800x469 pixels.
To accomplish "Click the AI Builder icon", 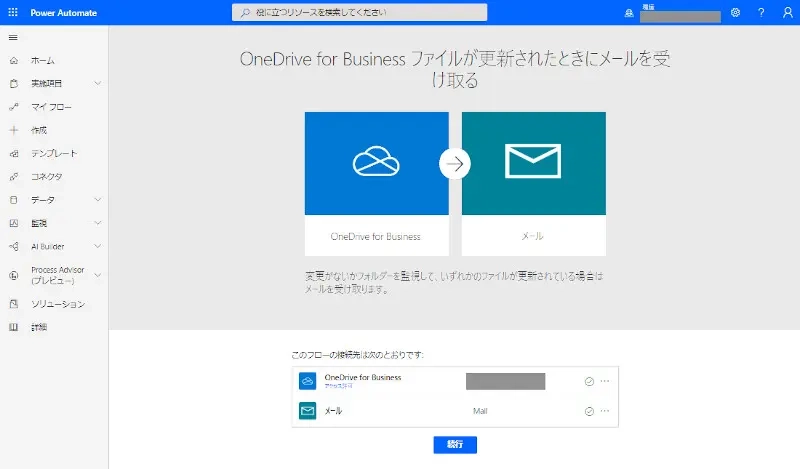I will 14,246.
